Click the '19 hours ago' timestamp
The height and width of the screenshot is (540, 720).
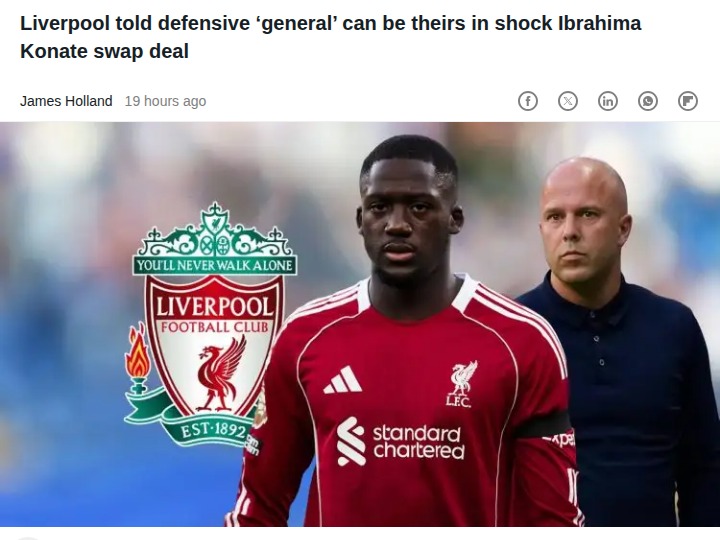pyautogui.click(x=165, y=101)
